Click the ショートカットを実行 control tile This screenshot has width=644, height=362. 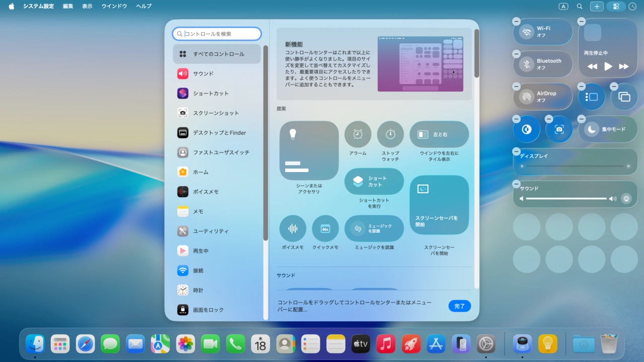(374, 181)
